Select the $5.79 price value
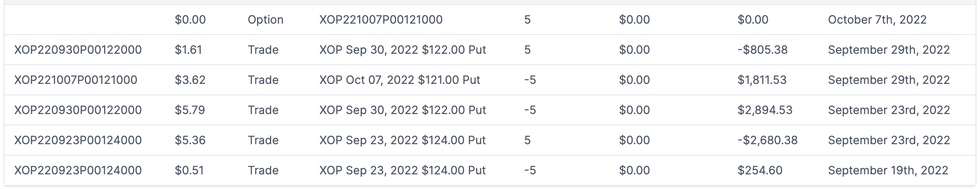The height and width of the screenshot is (189, 980). tap(190, 110)
